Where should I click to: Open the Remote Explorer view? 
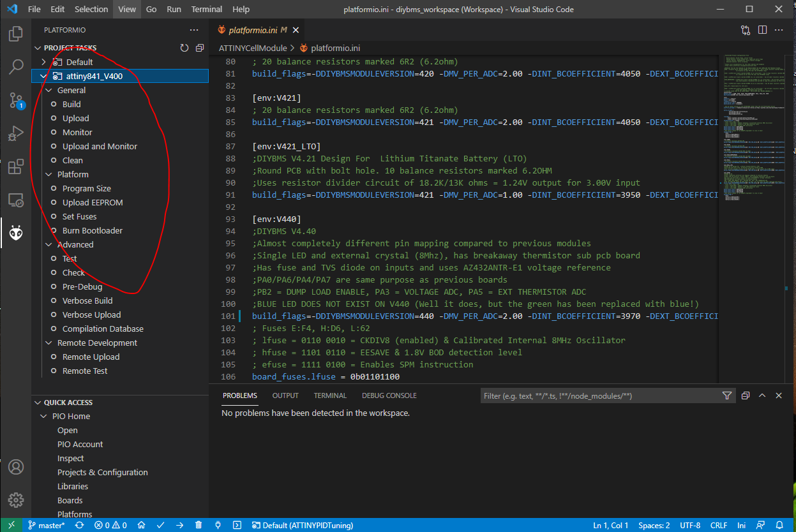(16, 200)
